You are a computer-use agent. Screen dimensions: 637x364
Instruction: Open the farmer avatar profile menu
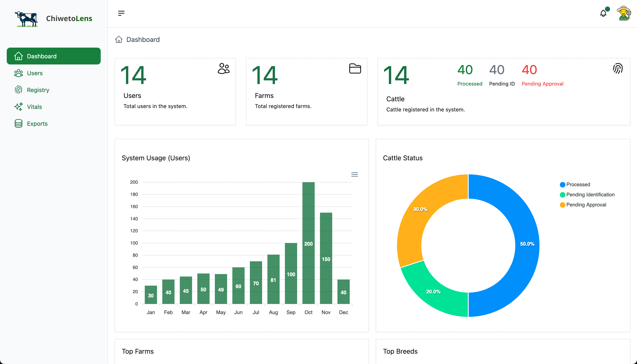(624, 13)
